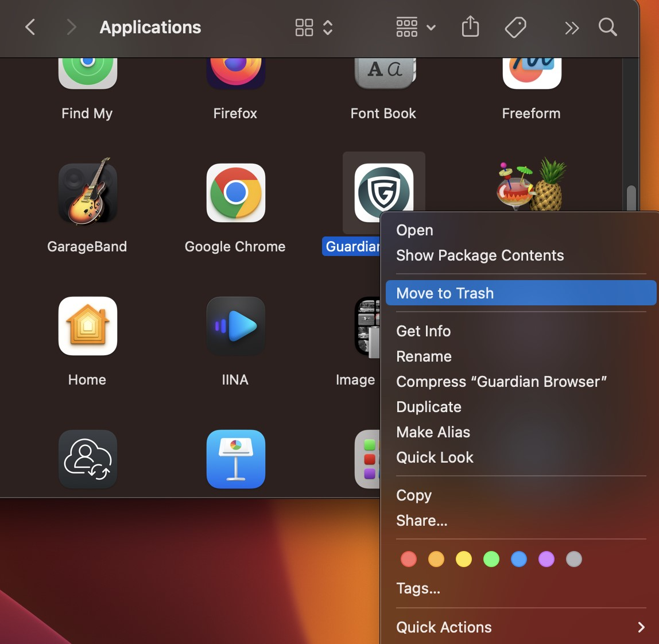The width and height of the screenshot is (659, 644).
Task: Choose Get Info from the menu
Action: tap(521, 331)
